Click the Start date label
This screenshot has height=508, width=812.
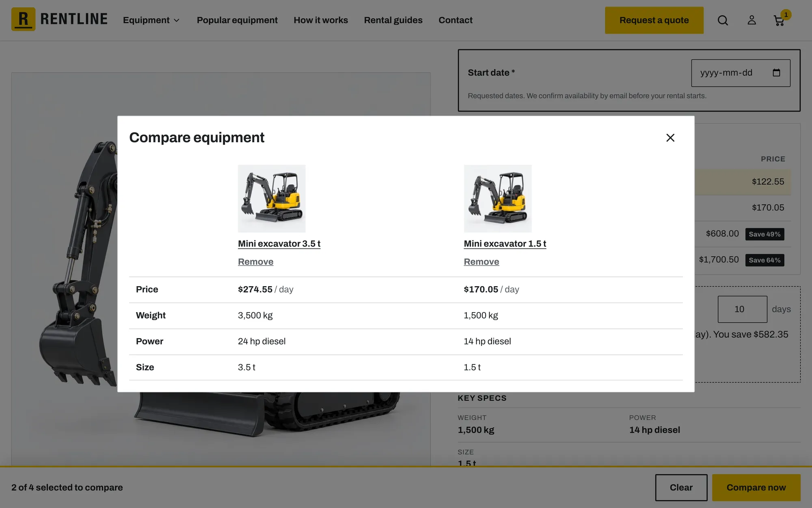(491, 73)
